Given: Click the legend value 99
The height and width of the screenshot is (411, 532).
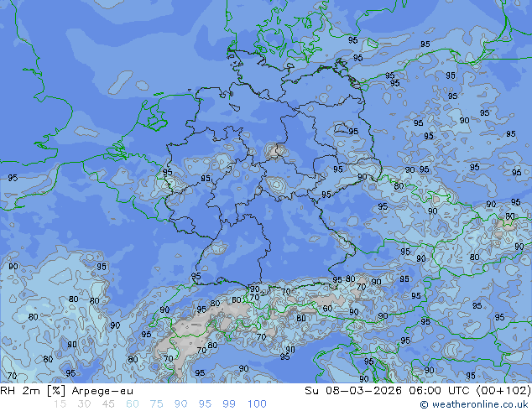Looking at the screenshot, I should [x=229, y=404].
